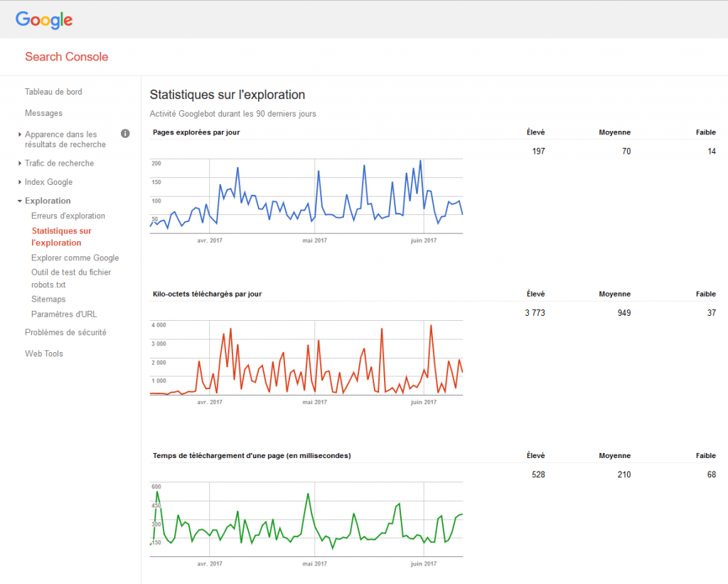728x584 pixels.
Task: Open Trafic de recherche menu item
Action: click(x=60, y=163)
